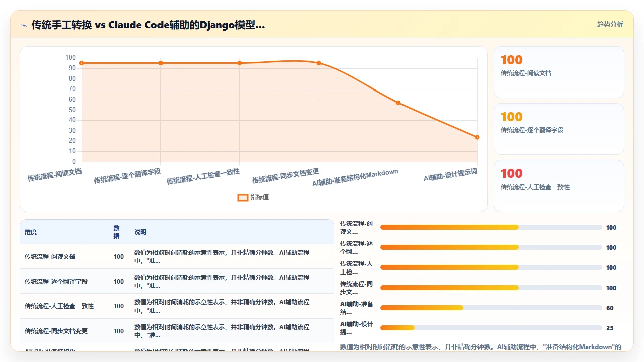Click the yellow 100 in the 逐个翻译字段 stat card

coord(511,117)
